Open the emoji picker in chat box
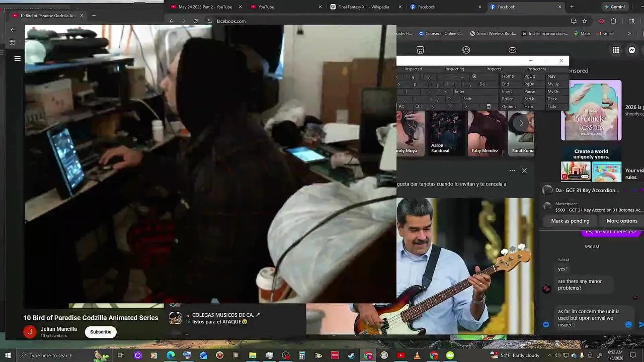The image size is (644, 362). (x=628, y=324)
